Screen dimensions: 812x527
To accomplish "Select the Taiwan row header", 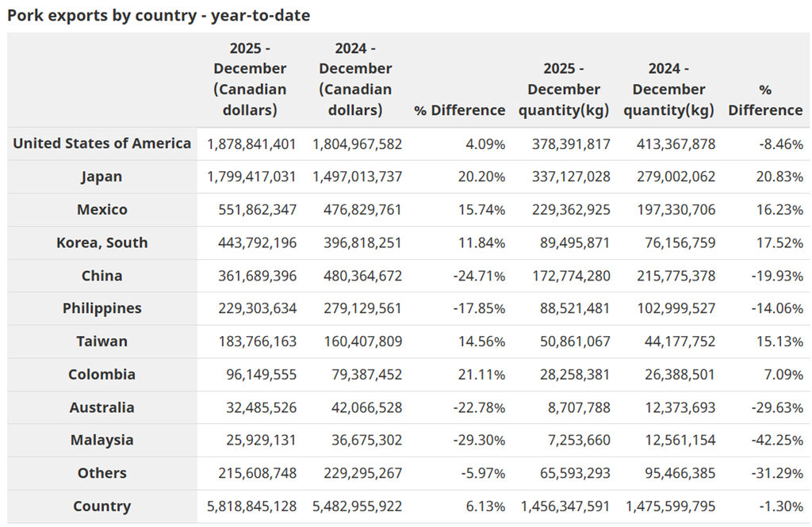I will 102,342.
